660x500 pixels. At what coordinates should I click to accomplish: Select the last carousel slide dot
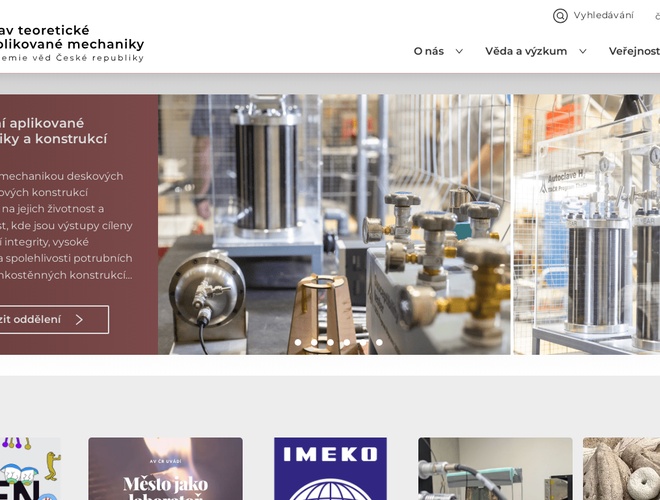click(379, 343)
